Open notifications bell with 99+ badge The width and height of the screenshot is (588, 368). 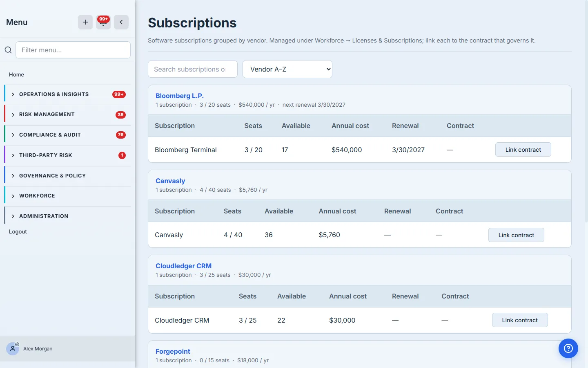103,22
